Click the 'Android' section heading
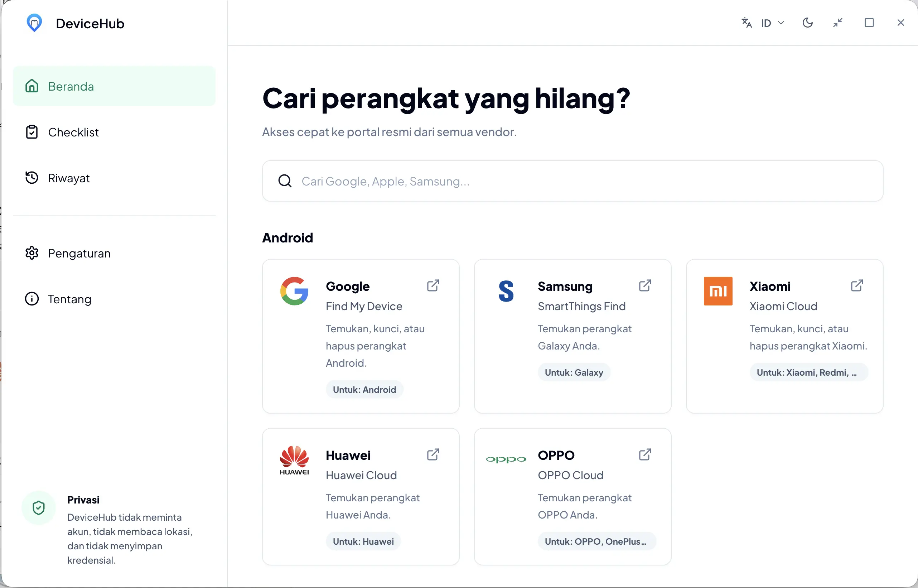Screen dimensions: 918x588 (288, 238)
